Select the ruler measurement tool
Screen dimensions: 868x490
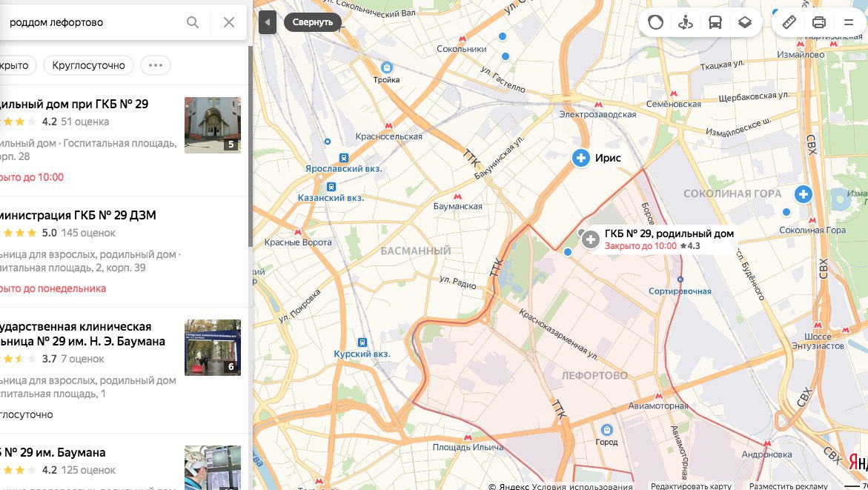click(x=789, y=22)
